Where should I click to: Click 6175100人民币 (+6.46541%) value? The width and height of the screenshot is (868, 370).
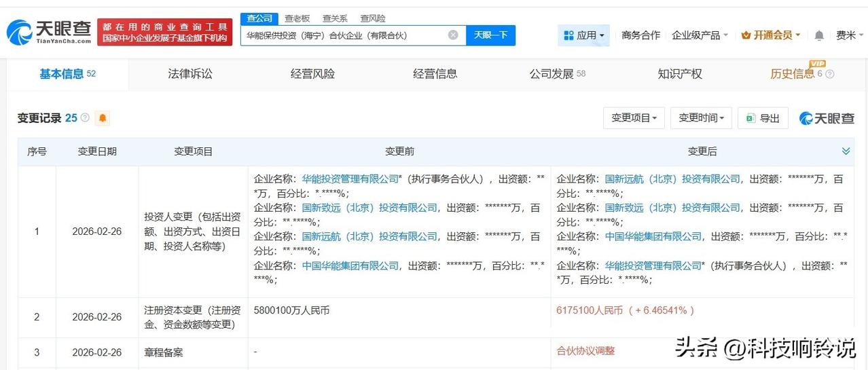(x=626, y=310)
